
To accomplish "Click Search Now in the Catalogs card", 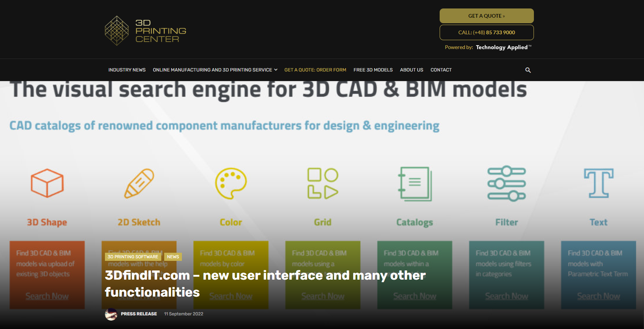I will coord(415,296).
